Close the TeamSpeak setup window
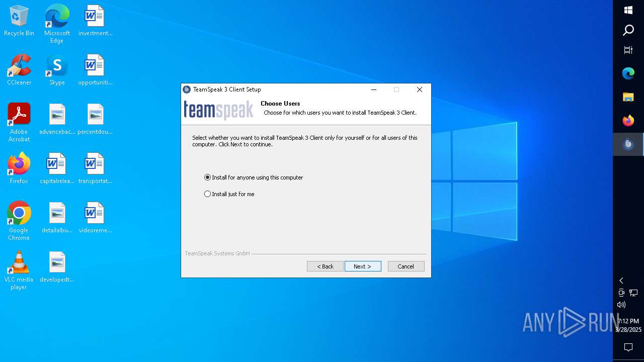The height and width of the screenshot is (362, 644). coord(420,89)
